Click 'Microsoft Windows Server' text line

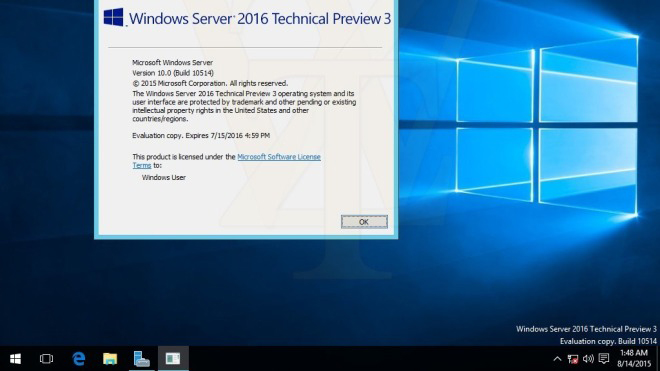(173, 62)
